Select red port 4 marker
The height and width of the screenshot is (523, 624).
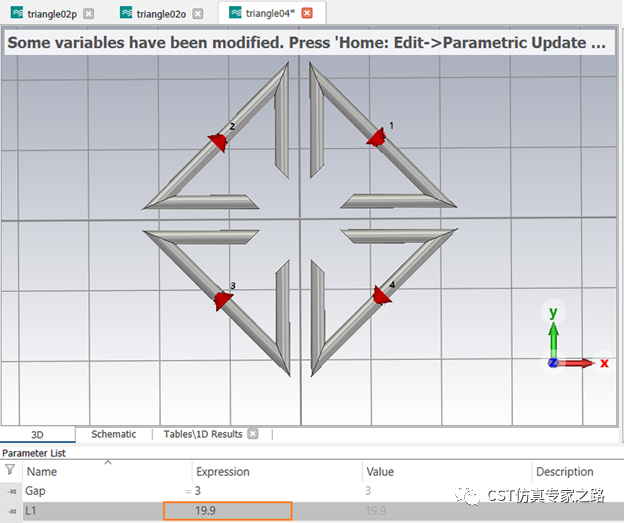point(381,296)
